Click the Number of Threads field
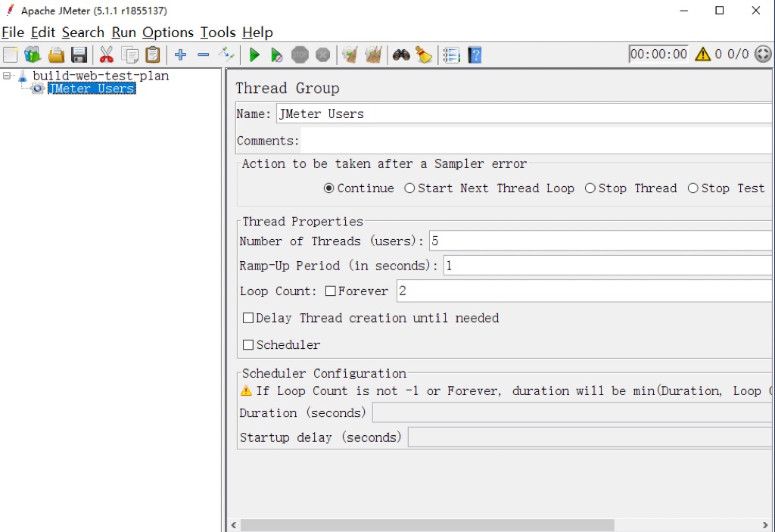The height and width of the screenshot is (532, 775). click(600, 241)
